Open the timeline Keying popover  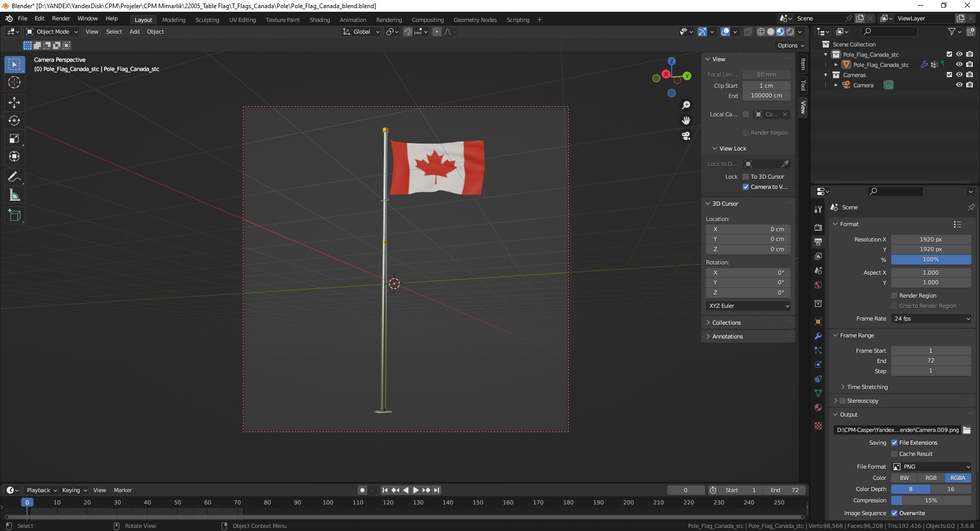pyautogui.click(x=75, y=490)
